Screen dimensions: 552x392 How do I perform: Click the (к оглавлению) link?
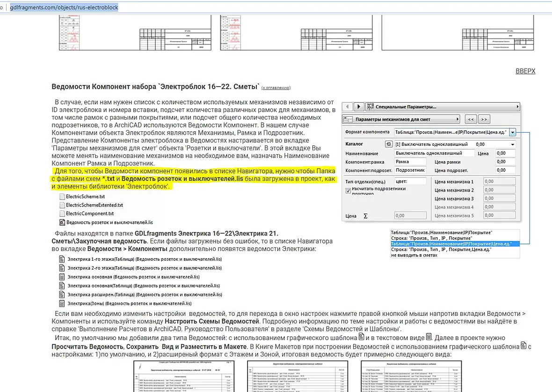tap(276, 87)
